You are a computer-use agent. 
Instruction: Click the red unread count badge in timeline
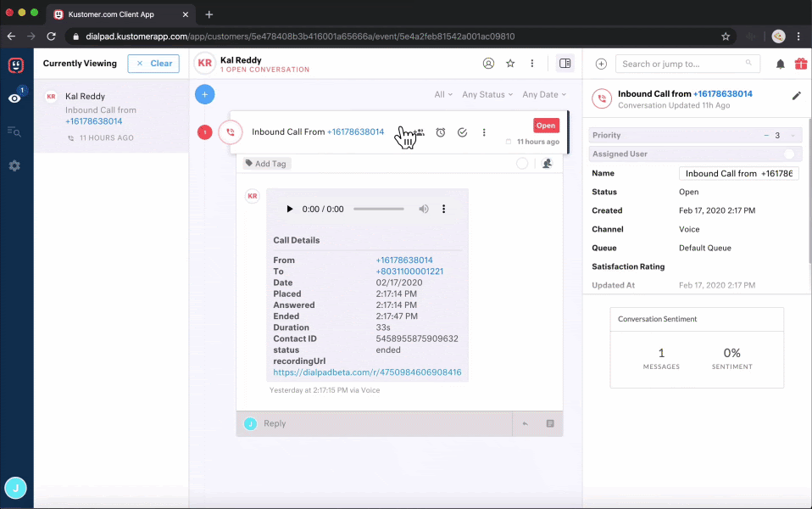[205, 132]
